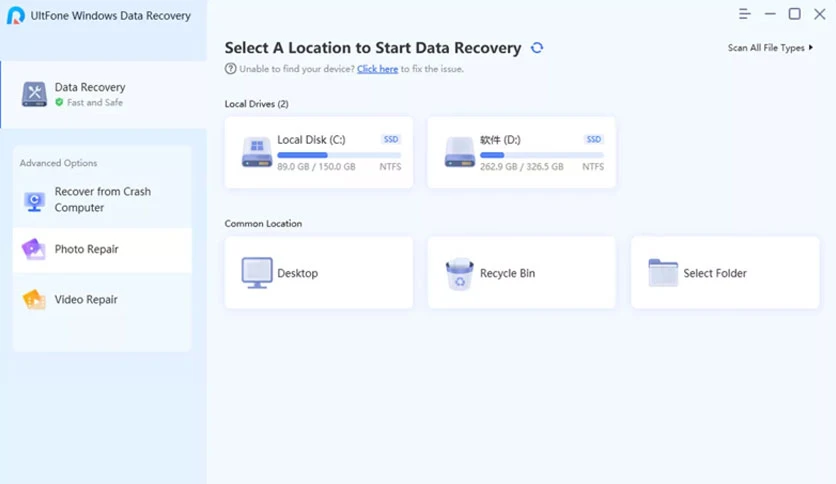Click the Local Disk (C:) drive icon
Viewport: 836px width, 484px height.
[257, 152]
